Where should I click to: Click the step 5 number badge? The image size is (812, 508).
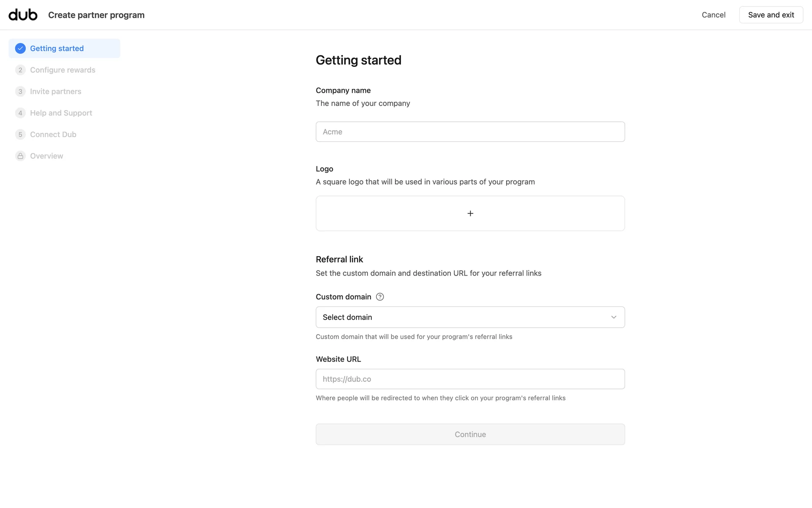(x=20, y=135)
